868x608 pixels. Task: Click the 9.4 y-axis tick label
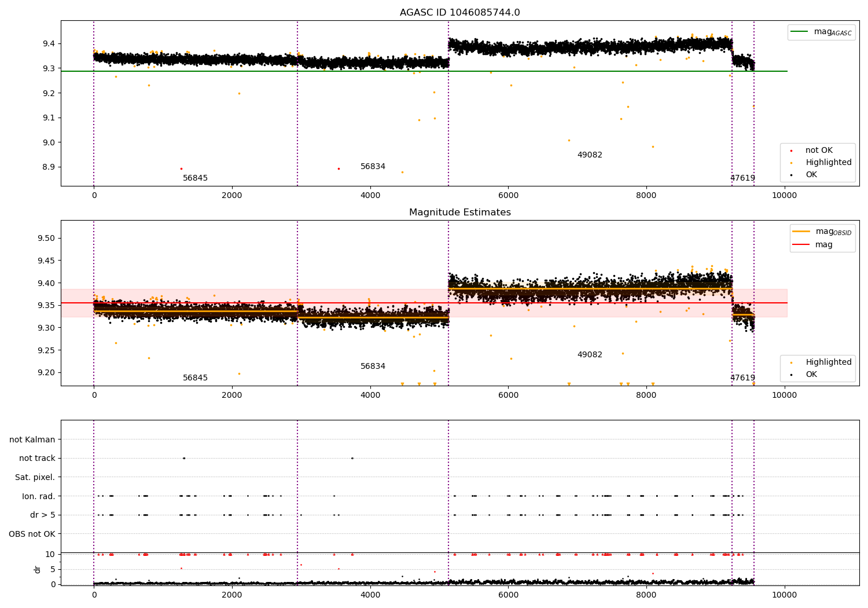49,44
